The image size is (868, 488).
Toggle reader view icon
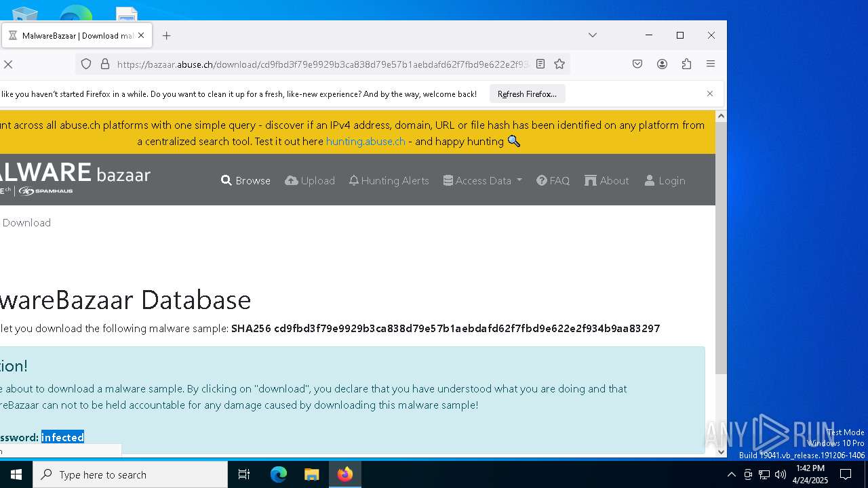[540, 64]
